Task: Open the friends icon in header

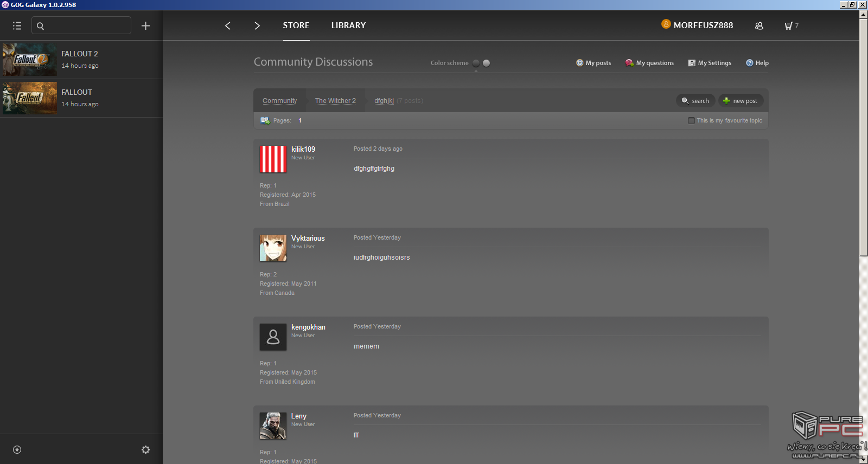Action: [759, 25]
